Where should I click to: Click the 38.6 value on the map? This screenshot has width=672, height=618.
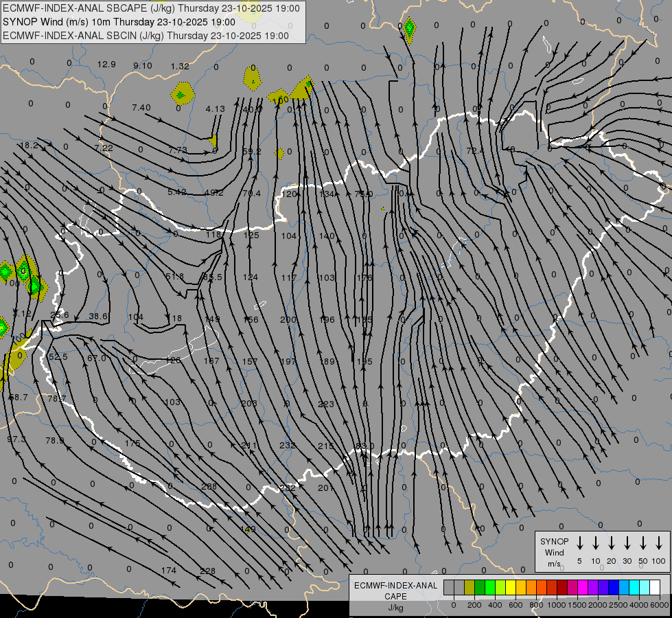(x=98, y=316)
